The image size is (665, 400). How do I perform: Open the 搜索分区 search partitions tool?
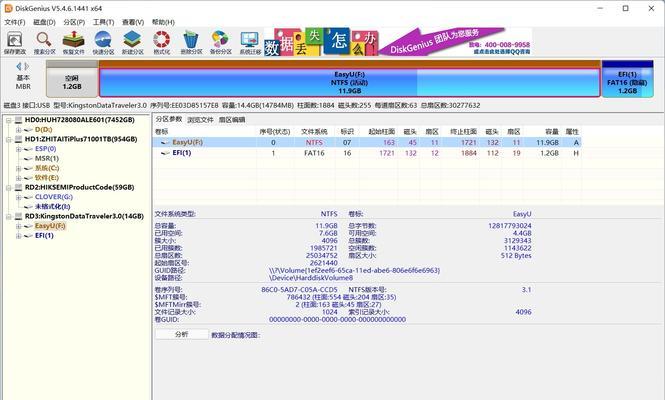(x=44, y=42)
